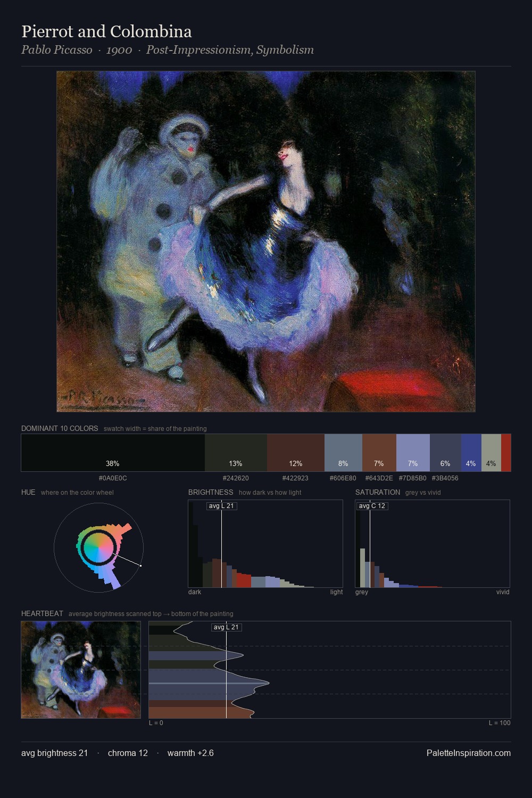Click 'Post-Impressionism, Symbolism' style text
This screenshot has width=532, height=798.
pos(230,50)
